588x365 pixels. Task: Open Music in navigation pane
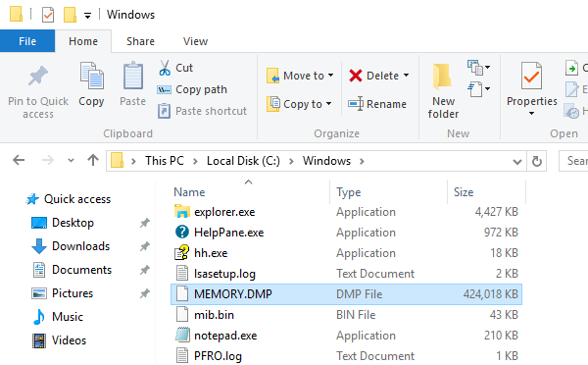tap(68, 317)
